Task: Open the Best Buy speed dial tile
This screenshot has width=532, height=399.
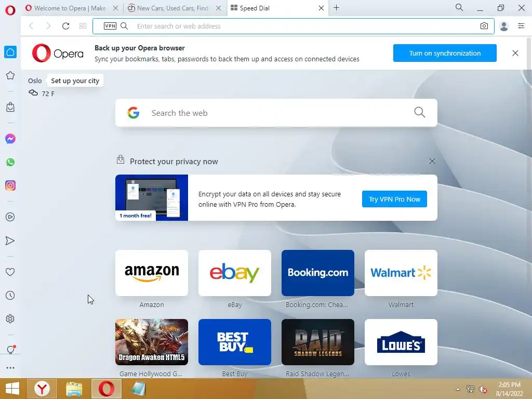Action: [235, 342]
